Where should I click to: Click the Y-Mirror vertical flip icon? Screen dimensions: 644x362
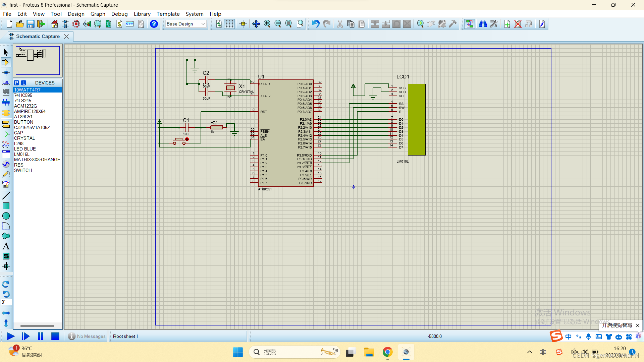coord(6,323)
